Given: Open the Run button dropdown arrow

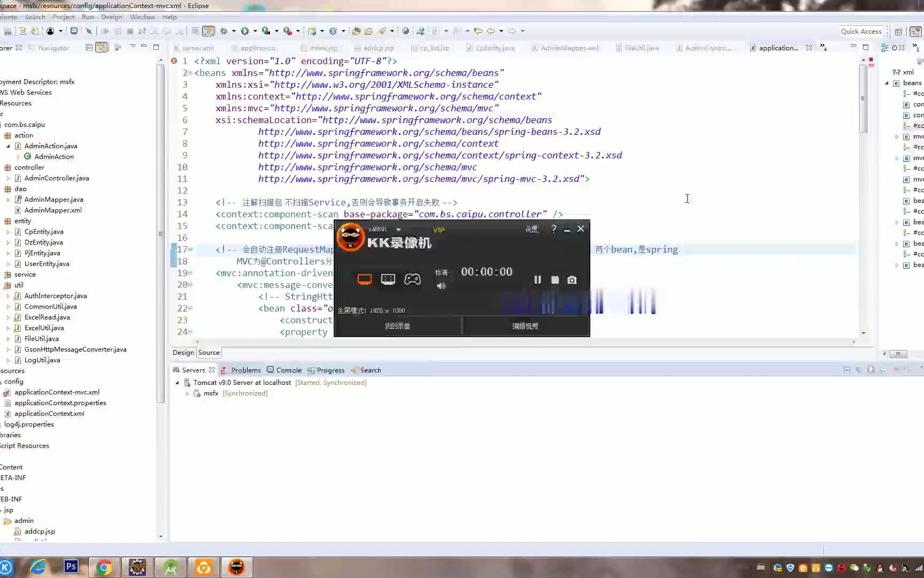Looking at the screenshot, I should point(255,31).
